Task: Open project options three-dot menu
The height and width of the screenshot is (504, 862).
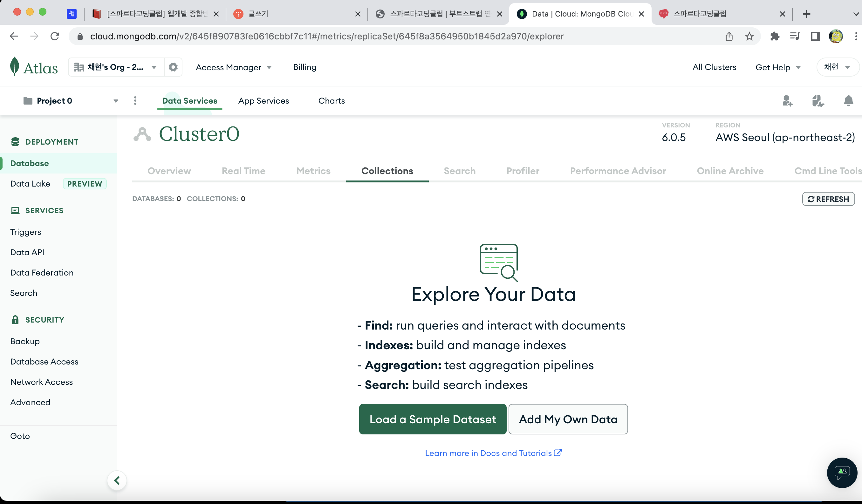Action: coord(135,100)
